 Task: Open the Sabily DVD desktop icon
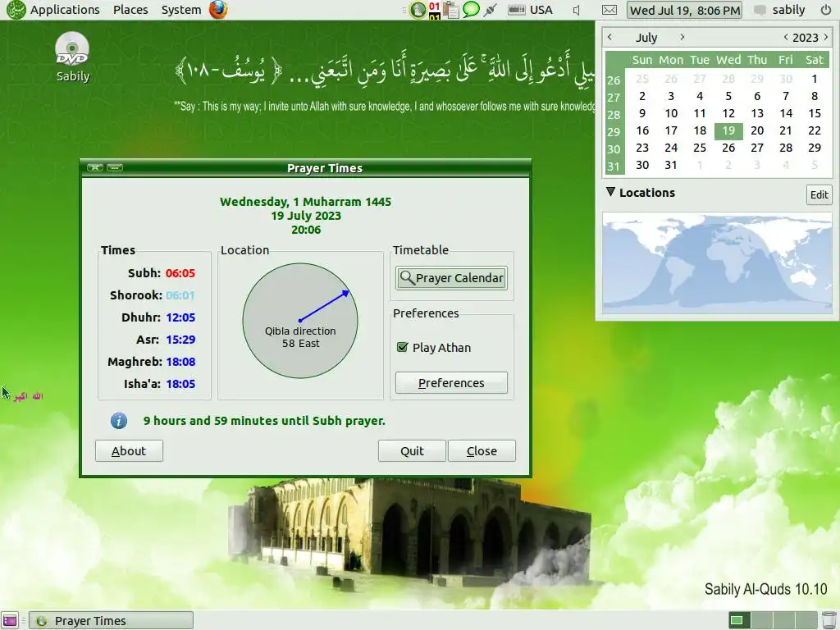(72, 57)
